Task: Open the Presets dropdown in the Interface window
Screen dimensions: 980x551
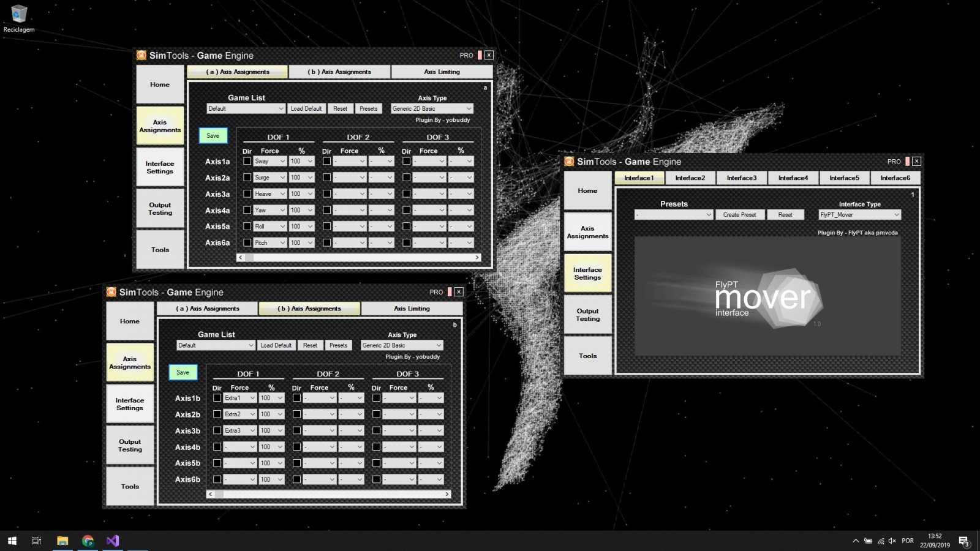Action: [674, 215]
